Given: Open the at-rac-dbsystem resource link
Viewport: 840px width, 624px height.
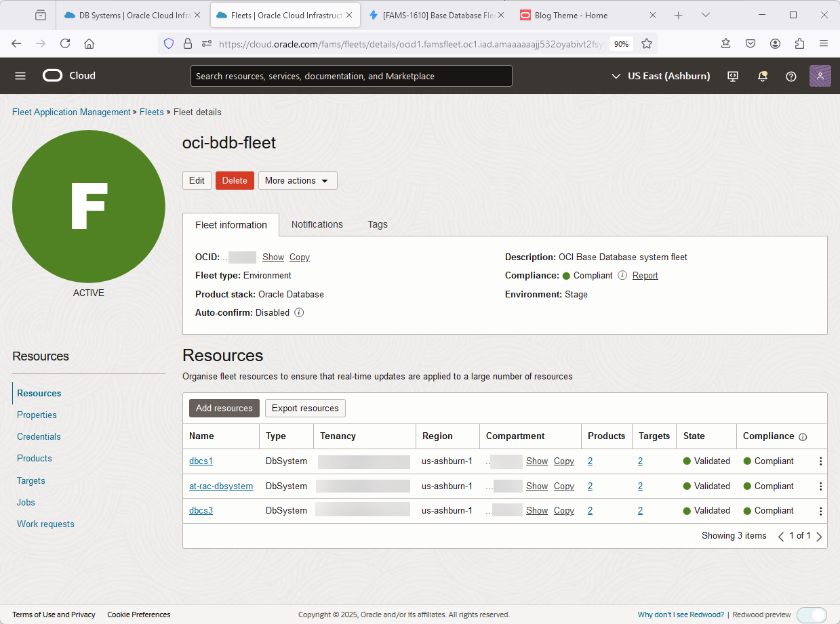Looking at the screenshot, I should point(221,486).
